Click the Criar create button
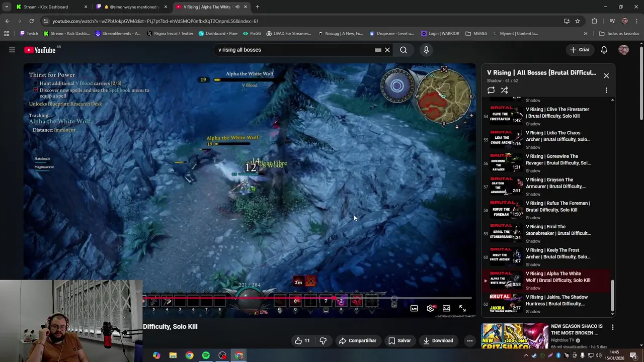The height and width of the screenshot is (362, 644). [x=580, y=50]
